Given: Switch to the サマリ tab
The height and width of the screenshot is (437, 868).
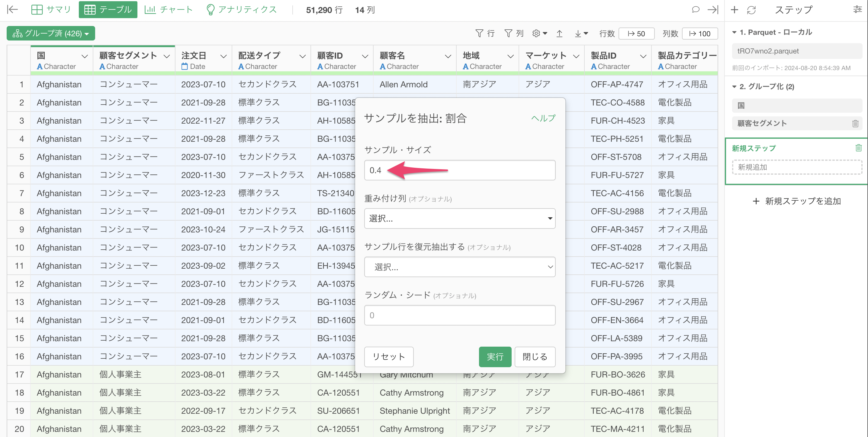Looking at the screenshot, I should point(51,9).
